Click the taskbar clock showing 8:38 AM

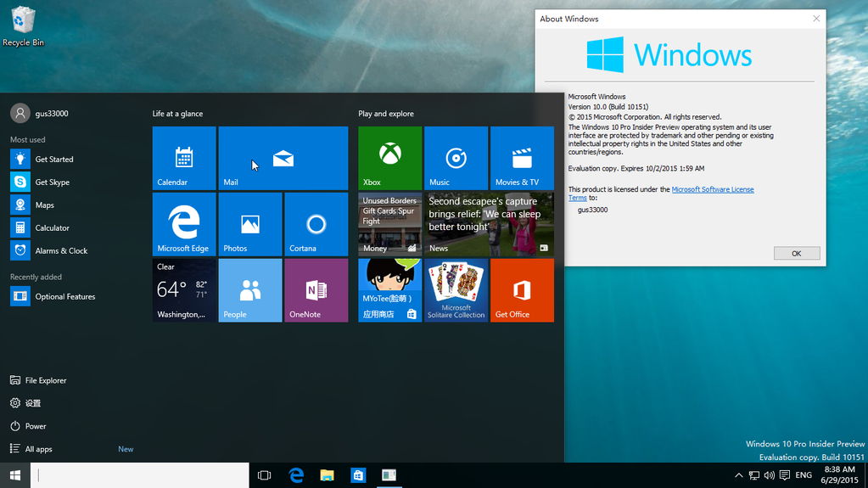(839, 475)
